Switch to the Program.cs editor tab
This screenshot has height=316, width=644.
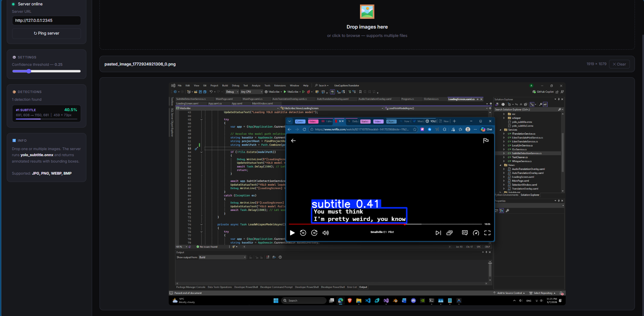click(x=407, y=99)
